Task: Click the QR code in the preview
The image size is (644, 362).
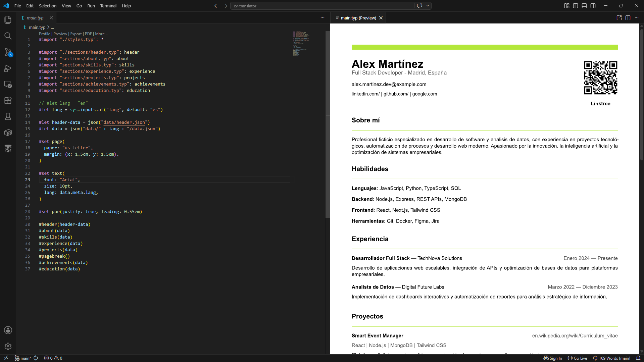Action: tap(600, 77)
